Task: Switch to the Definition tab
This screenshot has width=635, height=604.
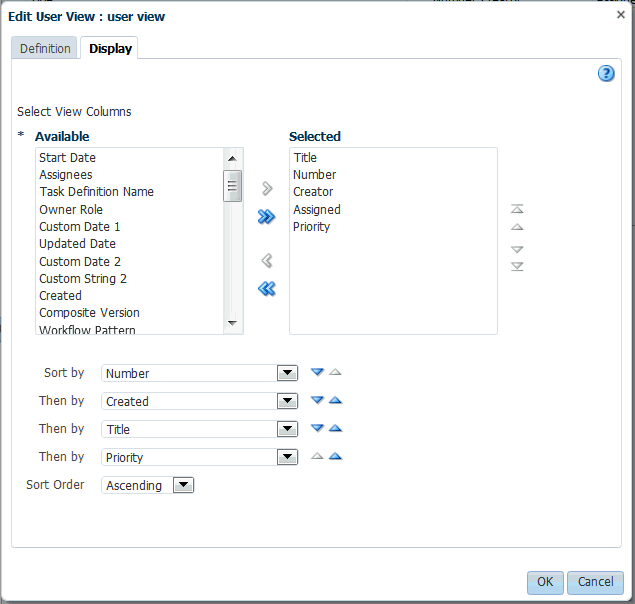Action: click(45, 48)
